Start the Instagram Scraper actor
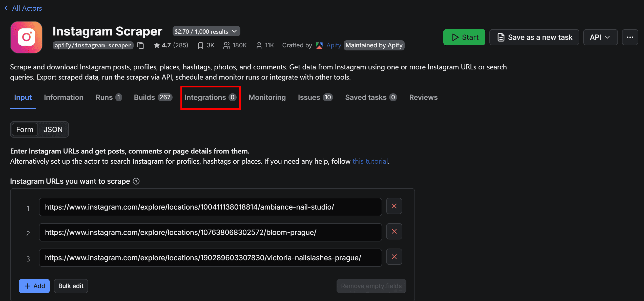The width and height of the screenshot is (644, 301). [x=464, y=37]
